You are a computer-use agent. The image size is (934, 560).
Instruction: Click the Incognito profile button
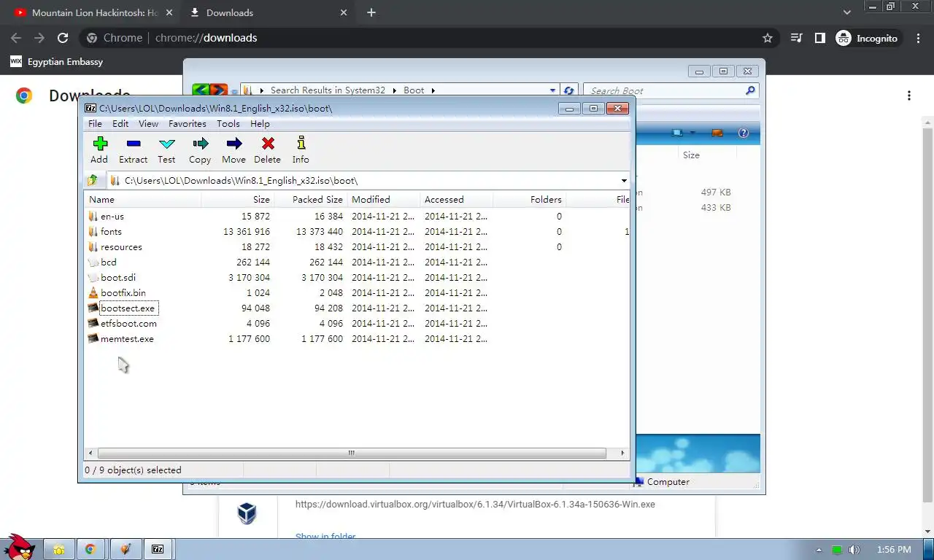(x=868, y=38)
